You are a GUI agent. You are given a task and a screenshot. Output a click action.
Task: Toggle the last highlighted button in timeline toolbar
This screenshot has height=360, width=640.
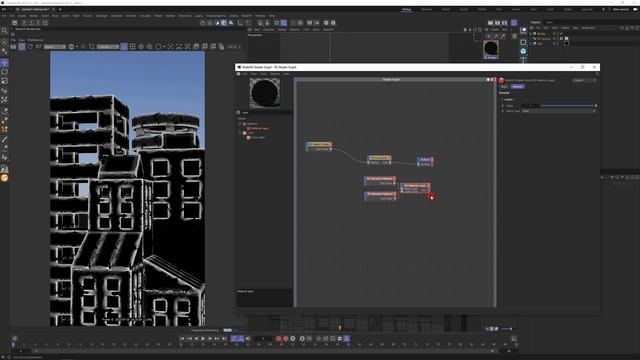pyautogui.click(x=347, y=338)
